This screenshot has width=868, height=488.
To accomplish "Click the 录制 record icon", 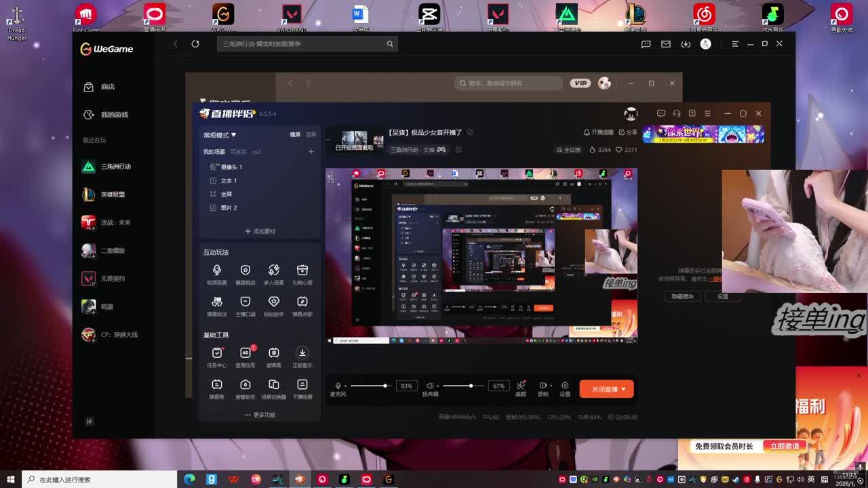I will coord(542,386).
